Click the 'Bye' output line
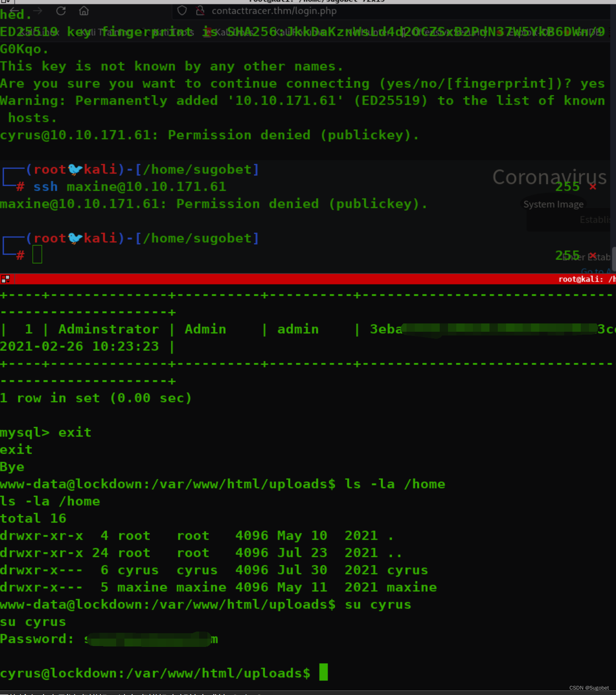This screenshot has height=695, width=616. (x=12, y=467)
